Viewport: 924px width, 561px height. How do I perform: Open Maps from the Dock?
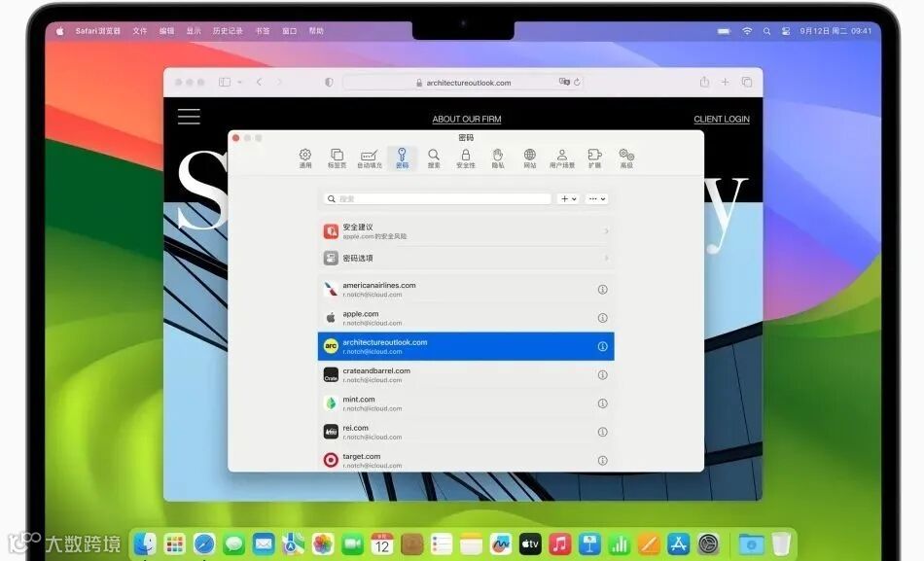coord(293,543)
